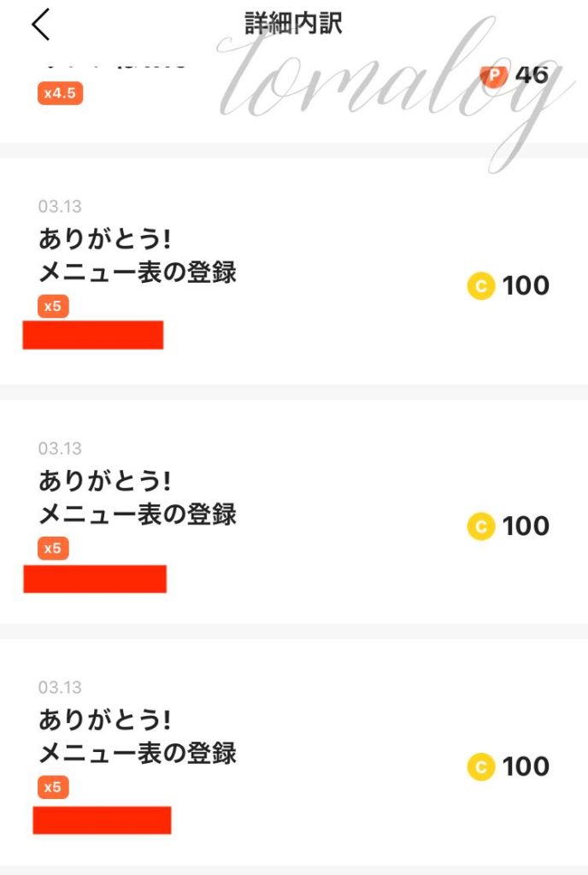Go back using the left chevron arrow
Image resolution: width=588 pixels, height=875 pixels.
tap(41, 25)
